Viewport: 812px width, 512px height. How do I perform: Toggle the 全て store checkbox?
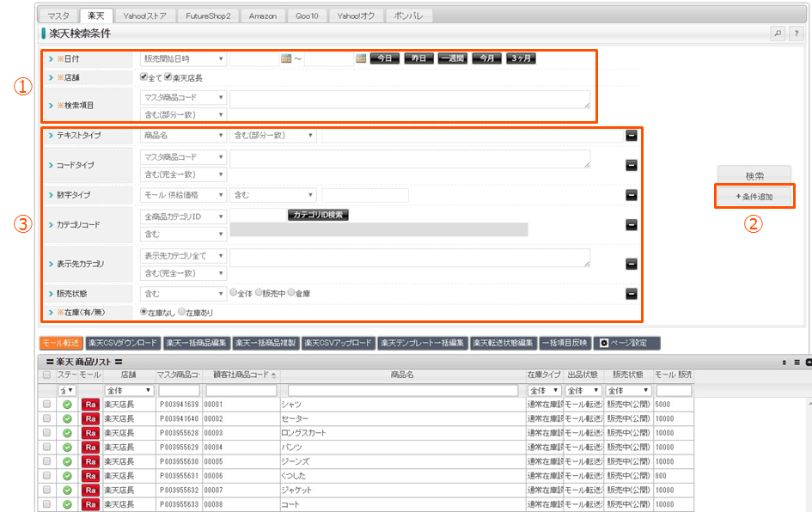point(143,77)
